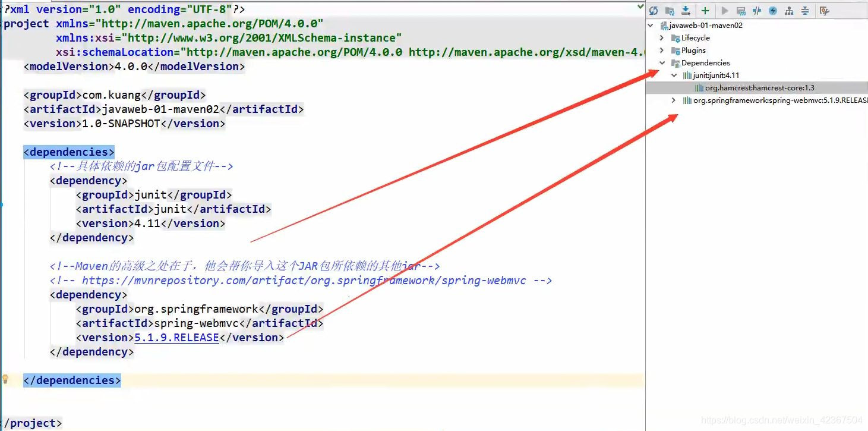Toggle offline mode icon
Screen dimensions: 868x431
pyautogui.click(x=757, y=11)
